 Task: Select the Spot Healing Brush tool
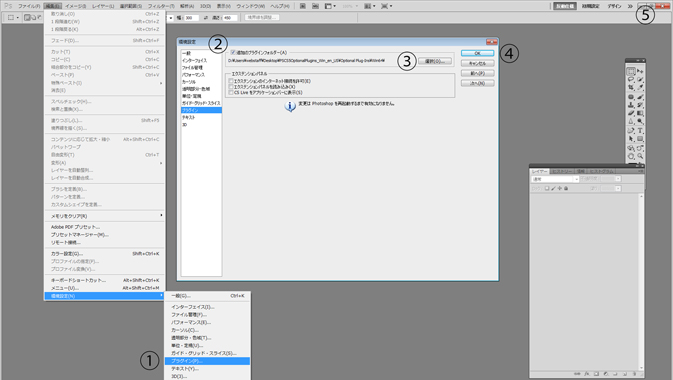click(631, 97)
